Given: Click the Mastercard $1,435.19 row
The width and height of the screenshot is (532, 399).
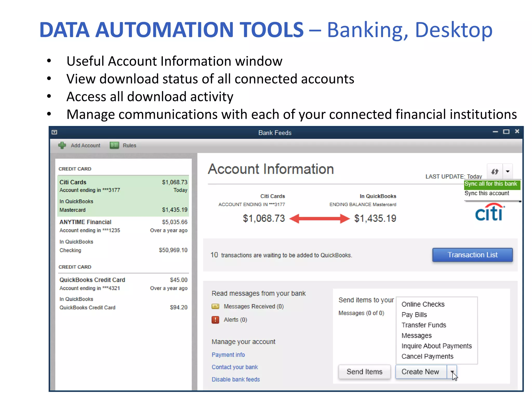Looking at the screenshot, I should (123, 210).
